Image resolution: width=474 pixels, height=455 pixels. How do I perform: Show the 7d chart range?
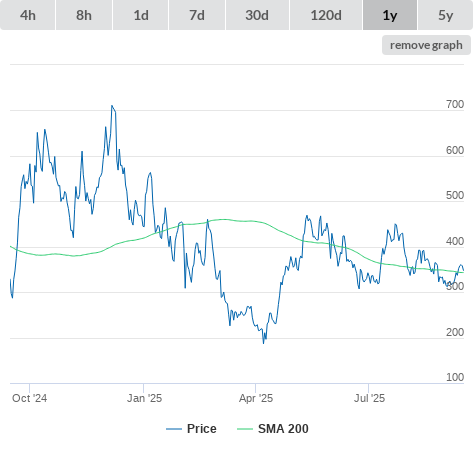pyautogui.click(x=197, y=15)
